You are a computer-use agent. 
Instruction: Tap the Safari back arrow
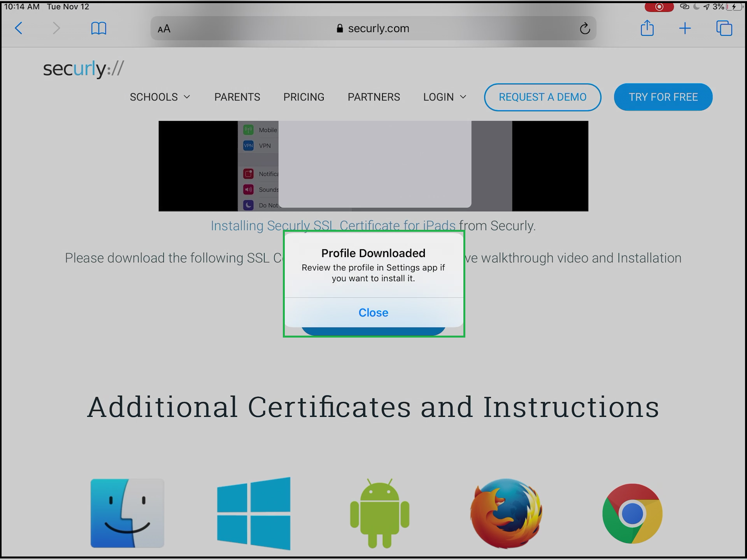point(18,28)
